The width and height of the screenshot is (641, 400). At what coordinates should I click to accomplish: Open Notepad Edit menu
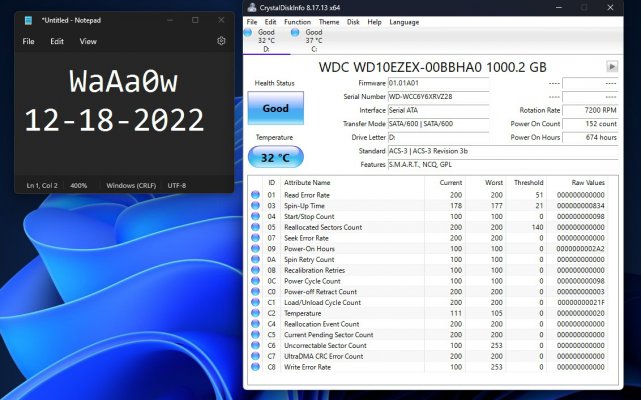point(57,41)
